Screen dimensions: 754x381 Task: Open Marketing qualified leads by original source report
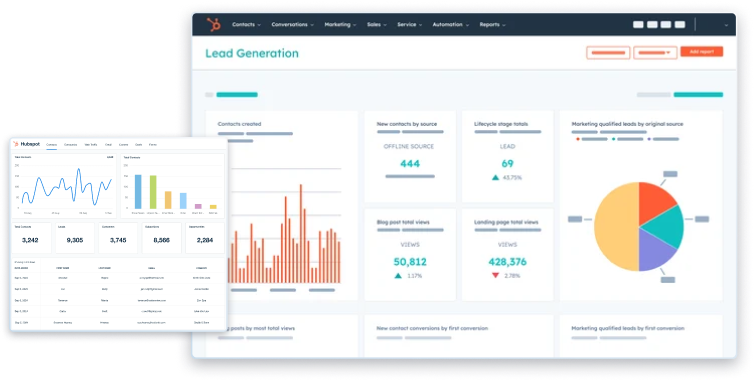click(627, 124)
